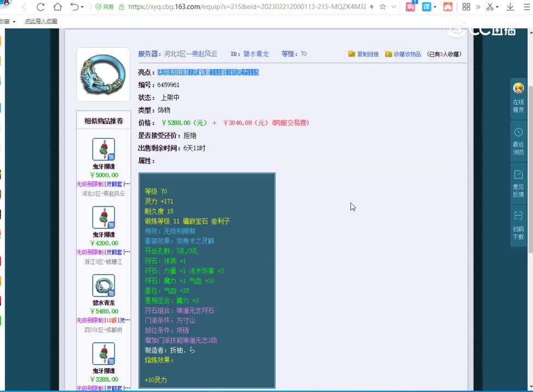Open 在线精灵 online assistant avatar
Screen dimensions: 533x392
[x=518, y=88]
